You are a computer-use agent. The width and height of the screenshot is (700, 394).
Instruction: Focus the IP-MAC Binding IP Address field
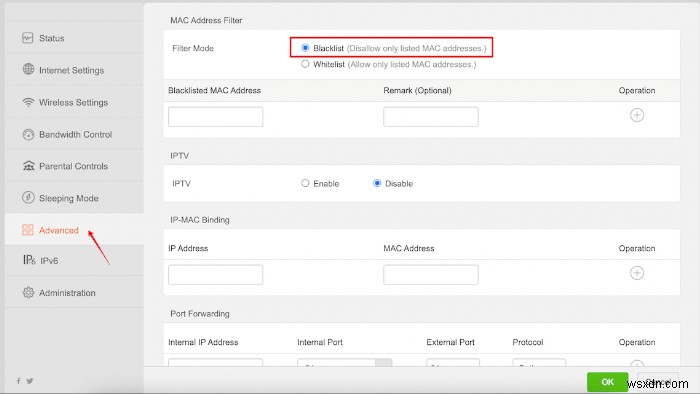(216, 274)
